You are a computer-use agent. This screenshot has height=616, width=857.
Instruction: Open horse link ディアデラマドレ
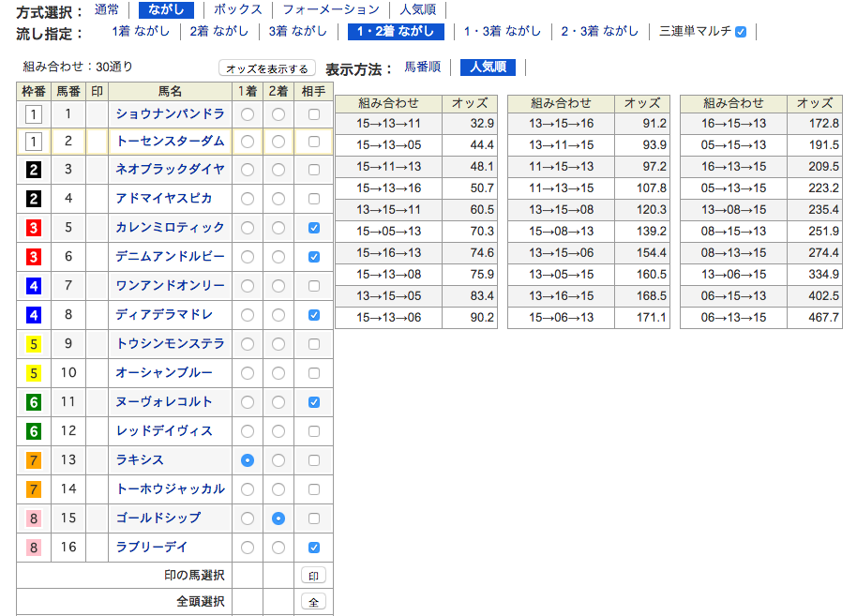click(163, 314)
